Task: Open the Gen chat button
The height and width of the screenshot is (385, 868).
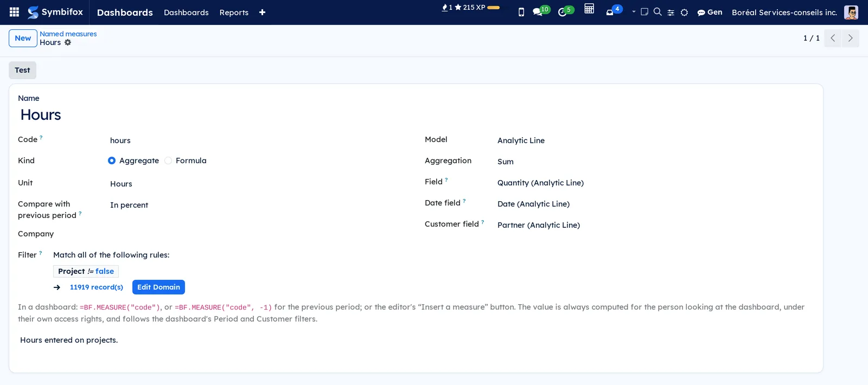Action: pyautogui.click(x=710, y=12)
